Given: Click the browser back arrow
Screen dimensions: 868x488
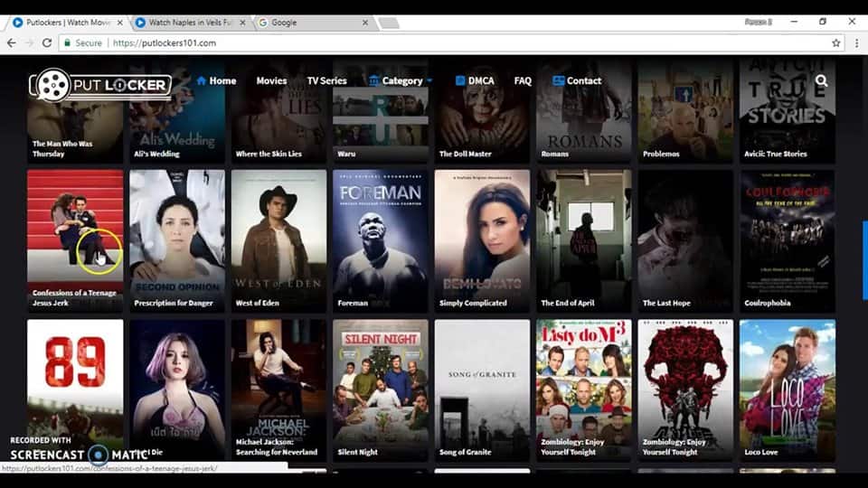Looking at the screenshot, I should point(12,42).
